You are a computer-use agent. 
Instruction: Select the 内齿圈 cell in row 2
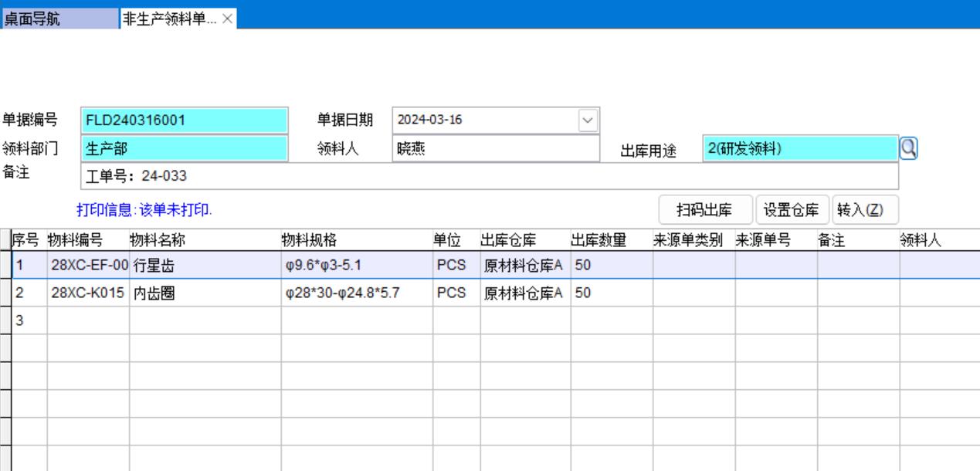click(x=204, y=293)
